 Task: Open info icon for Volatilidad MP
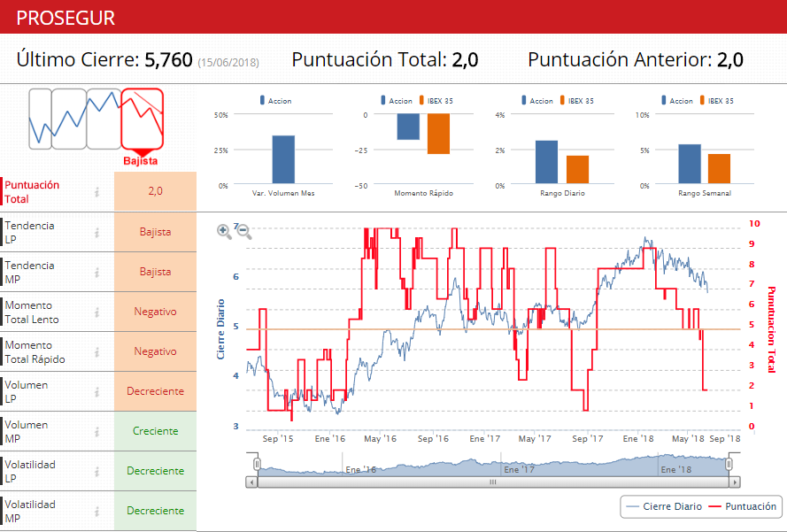pyautogui.click(x=96, y=511)
